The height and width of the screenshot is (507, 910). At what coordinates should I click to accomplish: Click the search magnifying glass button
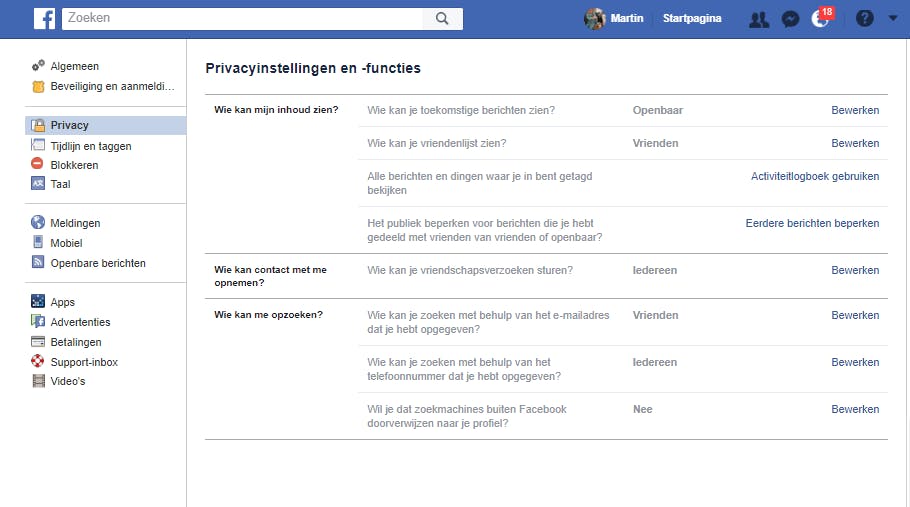click(x=442, y=19)
